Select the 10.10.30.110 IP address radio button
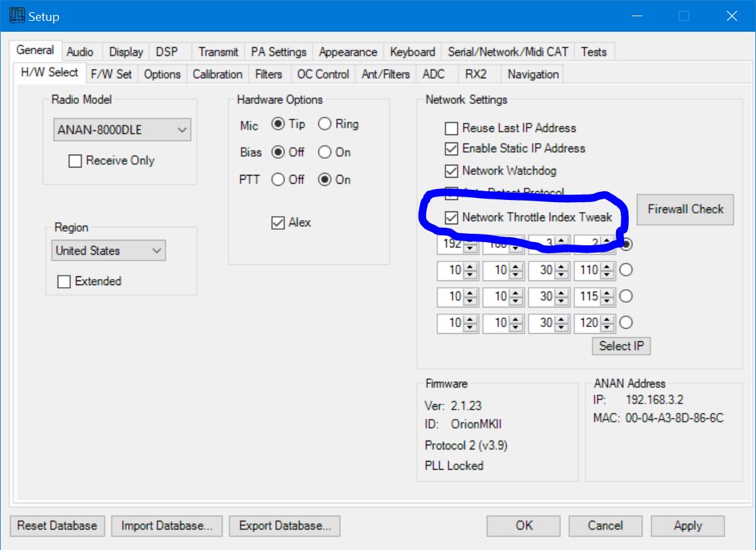Viewport: 756px width, 550px height. click(x=625, y=270)
